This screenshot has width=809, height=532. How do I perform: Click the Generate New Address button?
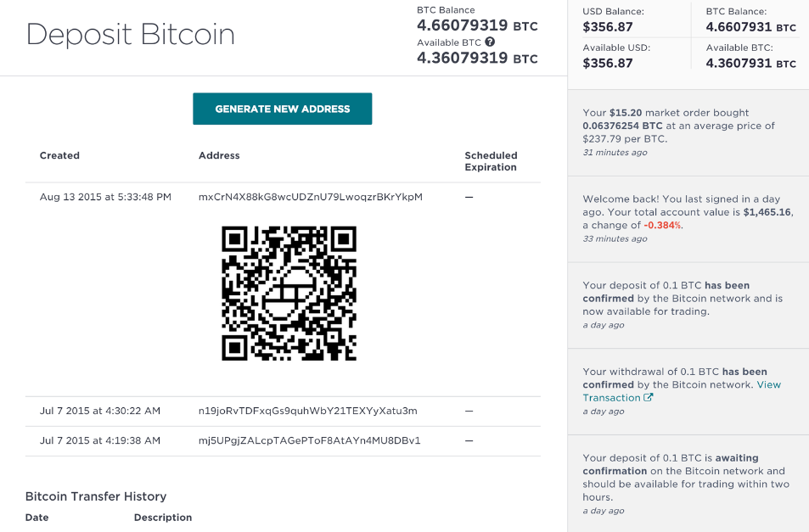[x=282, y=109]
